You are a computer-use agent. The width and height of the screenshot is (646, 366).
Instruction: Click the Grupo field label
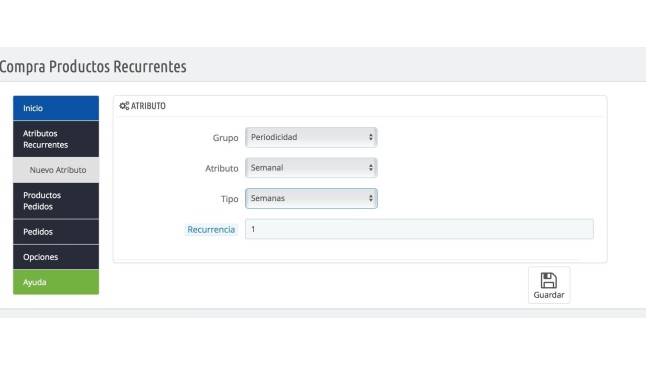tap(225, 138)
